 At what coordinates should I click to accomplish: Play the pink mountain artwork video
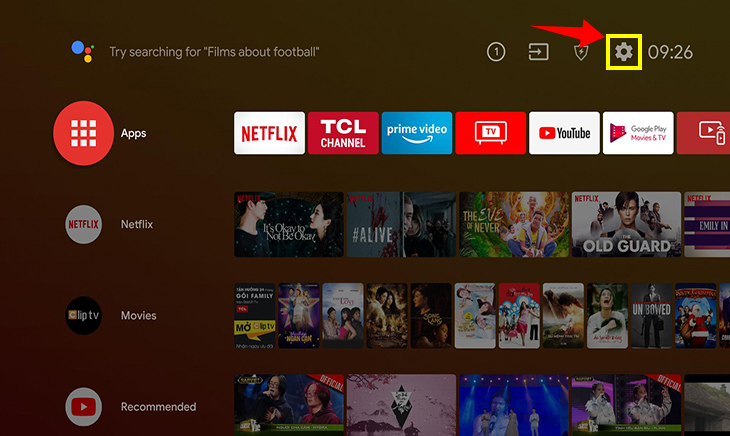click(x=401, y=405)
